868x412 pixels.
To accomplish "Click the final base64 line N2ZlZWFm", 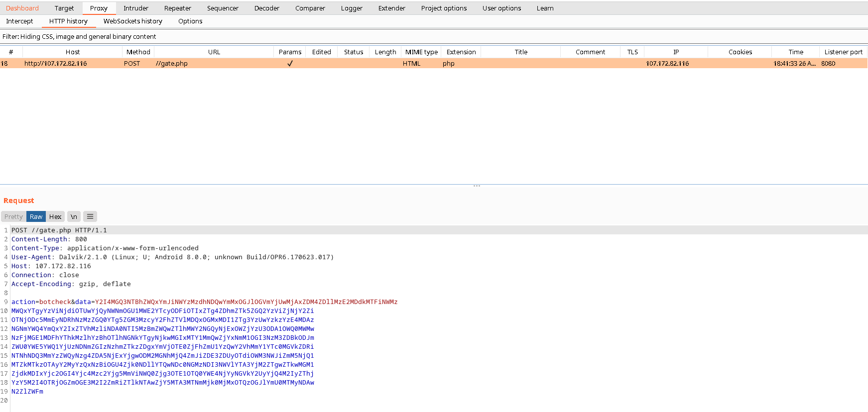I will click(x=27, y=391).
